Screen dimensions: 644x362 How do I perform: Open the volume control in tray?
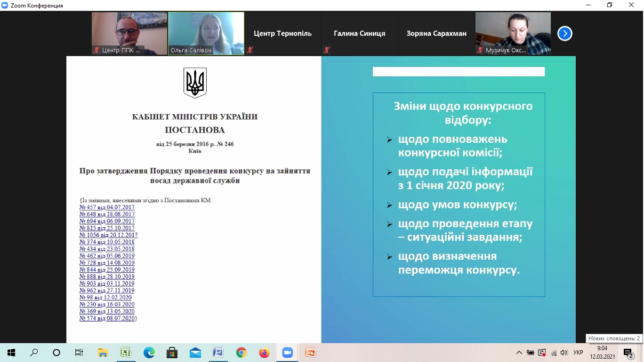coord(564,353)
